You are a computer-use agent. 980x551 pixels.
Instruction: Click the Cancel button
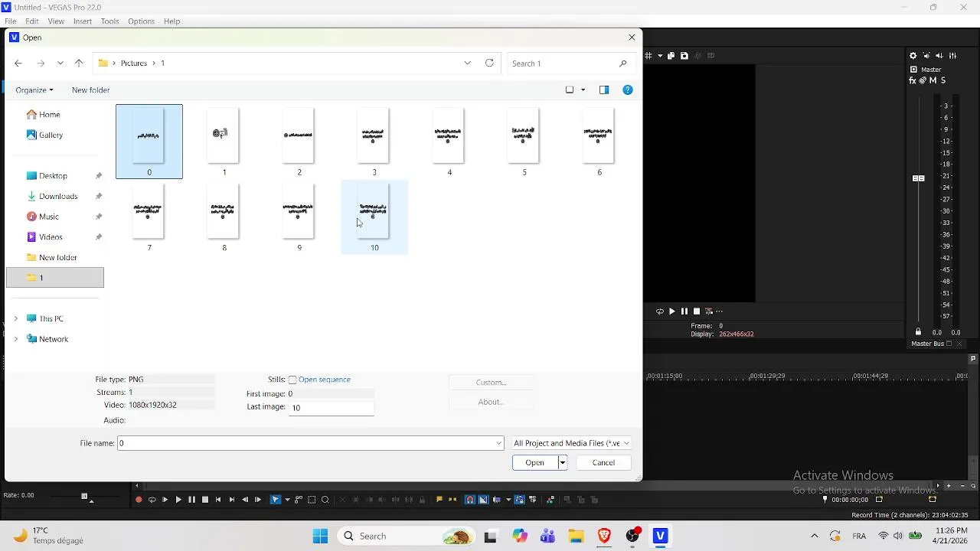pos(603,462)
